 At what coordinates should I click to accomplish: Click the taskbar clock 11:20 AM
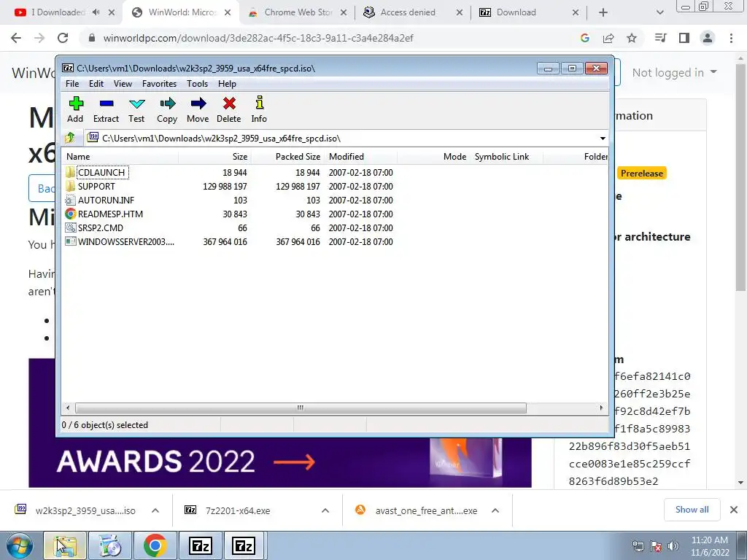point(709,540)
